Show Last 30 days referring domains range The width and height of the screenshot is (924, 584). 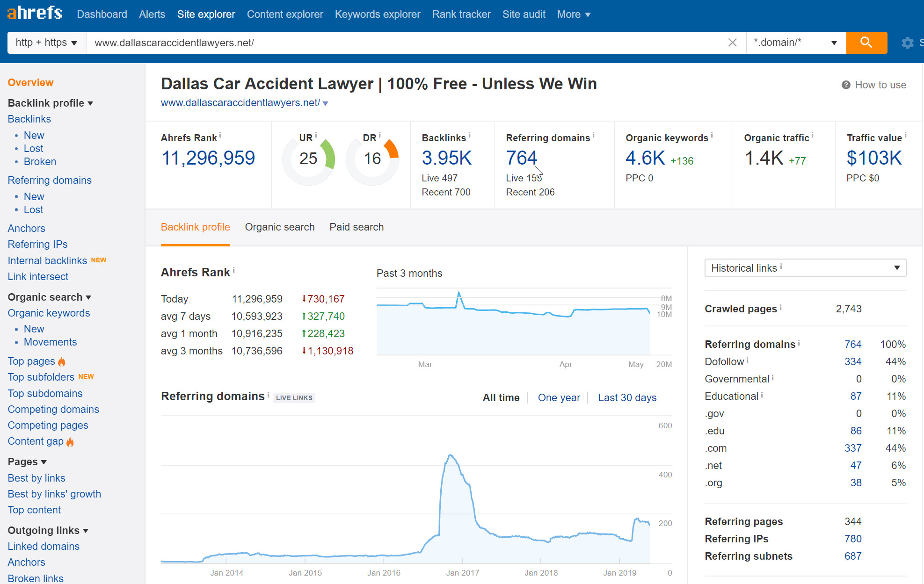[627, 398]
